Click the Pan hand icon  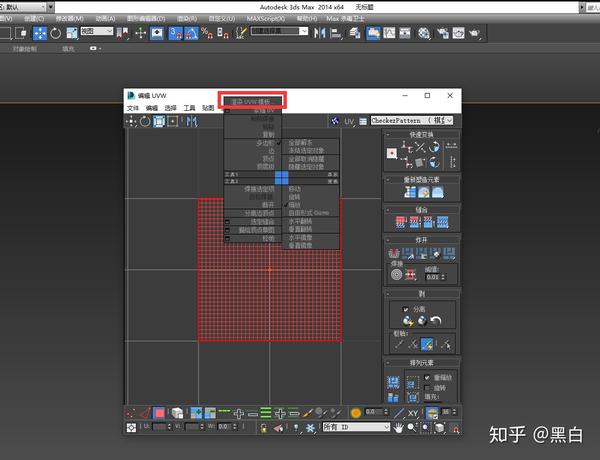pos(398,427)
